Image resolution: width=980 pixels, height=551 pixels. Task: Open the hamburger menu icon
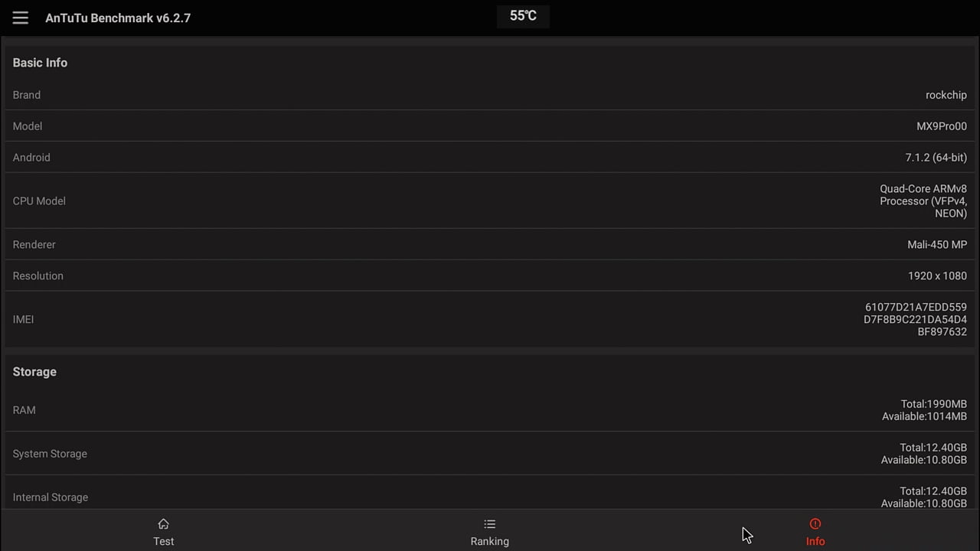(21, 18)
